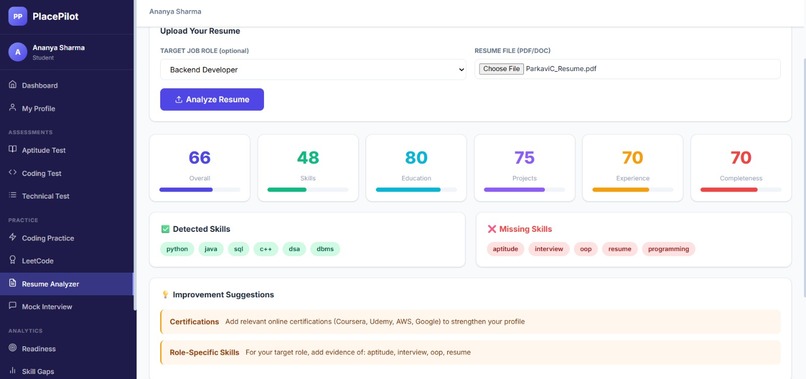Open the Skill Gaps page

click(67, 370)
